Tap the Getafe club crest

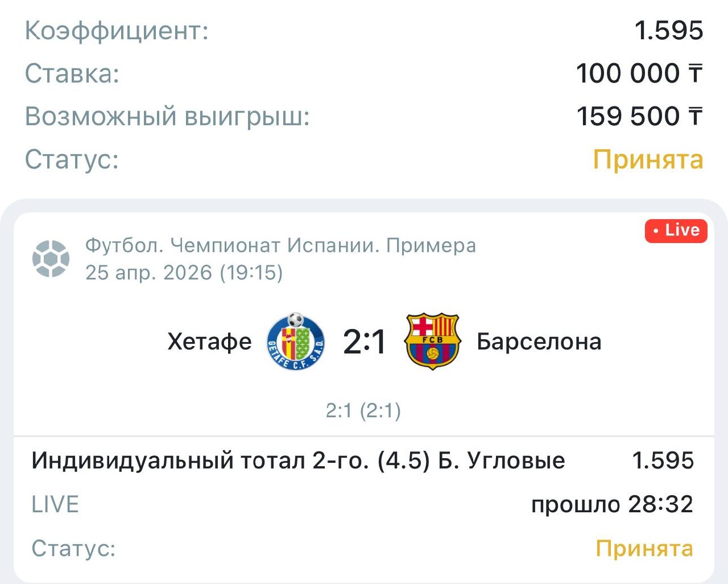pos(296,342)
